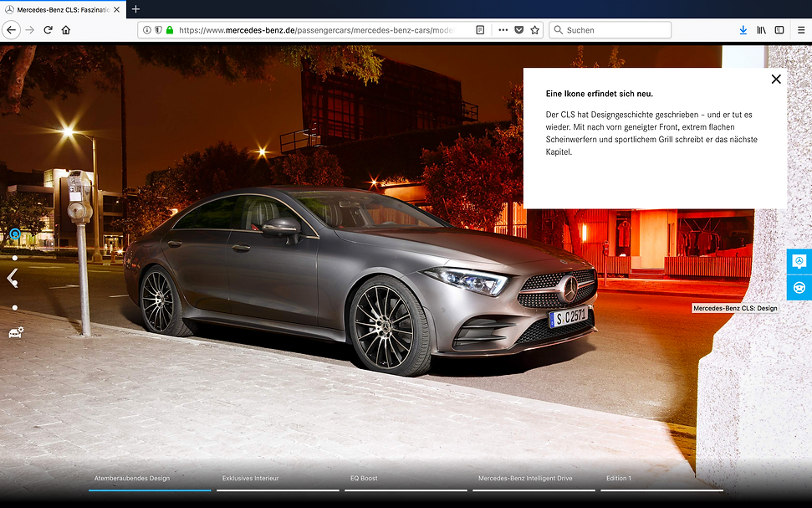Screen dimensions: 812x508
Task: Click the browser forward arrow
Action: pos(30,30)
